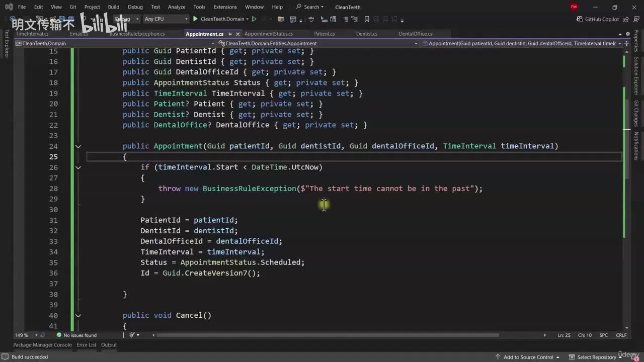Open the Extensions menu

pos(225,7)
